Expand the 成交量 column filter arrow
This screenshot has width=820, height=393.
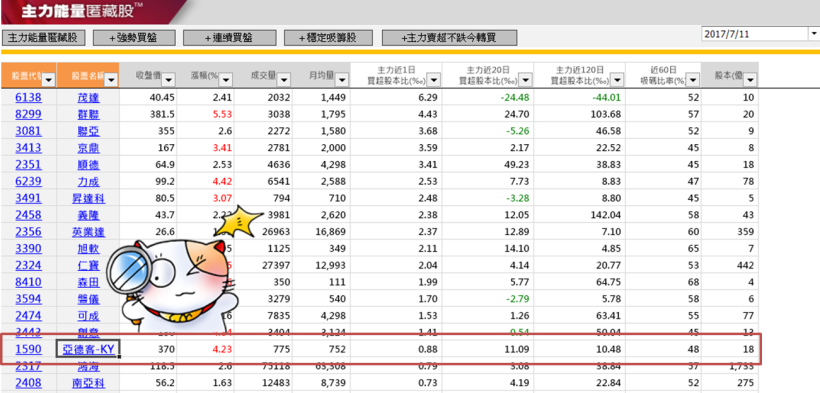tap(283, 80)
